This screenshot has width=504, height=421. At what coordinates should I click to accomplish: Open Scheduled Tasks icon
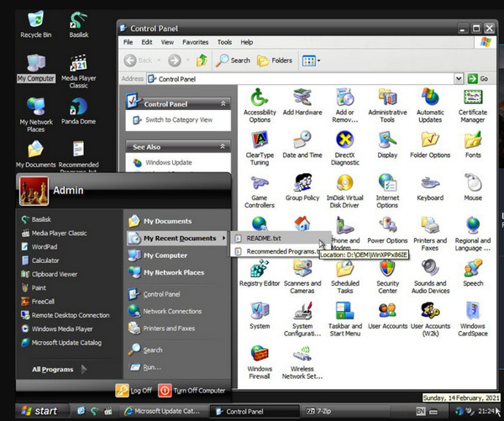(x=345, y=276)
